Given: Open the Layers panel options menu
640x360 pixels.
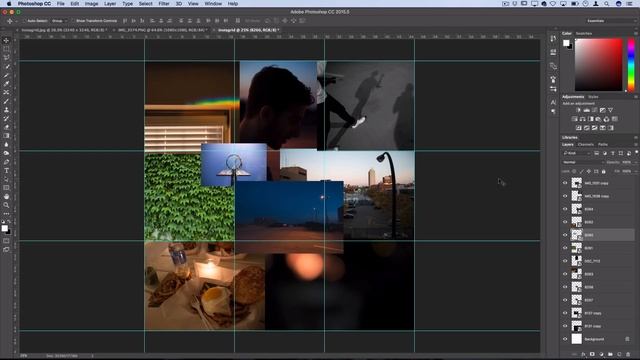Looking at the screenshot, I should pos(636,144).
